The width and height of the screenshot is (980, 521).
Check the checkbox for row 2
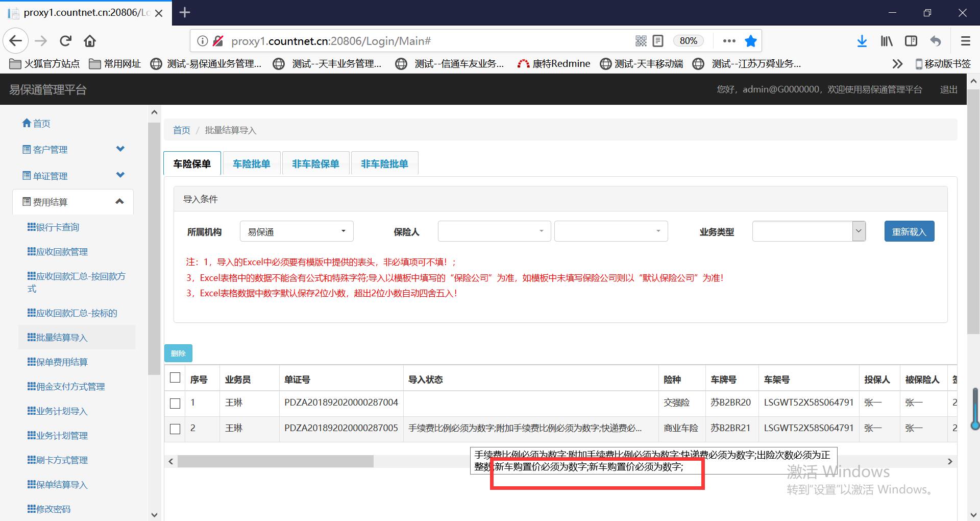point(175,429)
